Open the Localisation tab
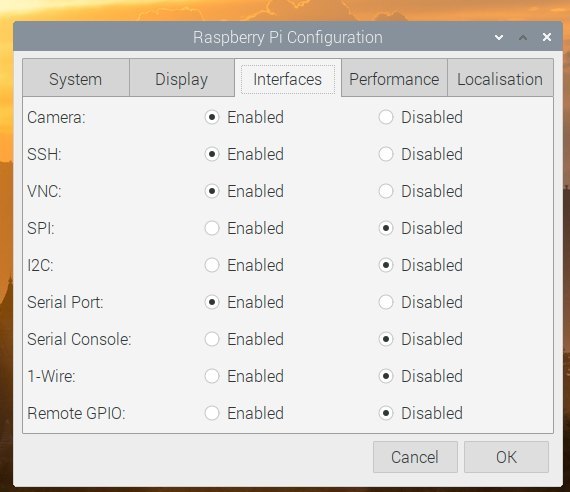The image size is (570, 492). [500, 78]
